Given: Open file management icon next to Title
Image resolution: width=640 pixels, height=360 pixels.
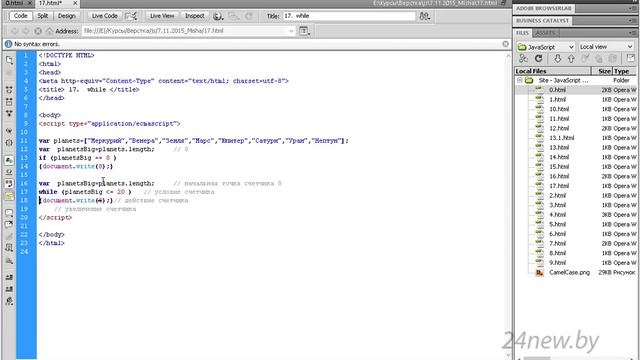Looking at the screenshot, I should 424,16.
